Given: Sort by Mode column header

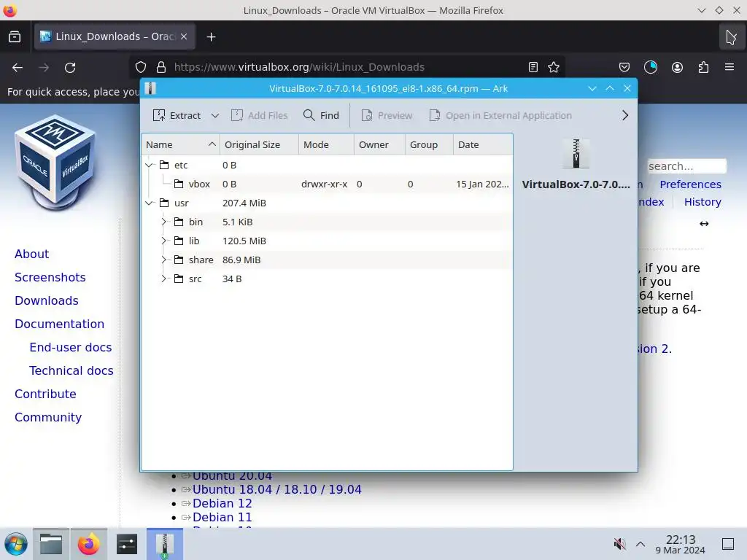Looking at the screenshot, I should [x=326, y=145].
